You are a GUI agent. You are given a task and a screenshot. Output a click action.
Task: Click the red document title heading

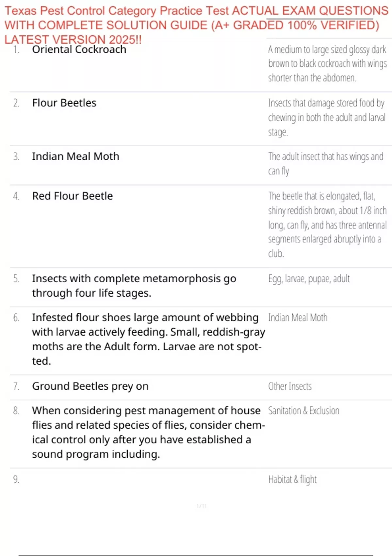[x=196, y=25]
